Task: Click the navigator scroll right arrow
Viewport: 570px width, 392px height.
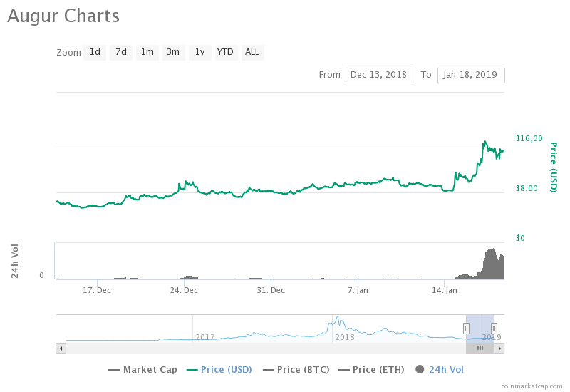Action: pos(499,349)
